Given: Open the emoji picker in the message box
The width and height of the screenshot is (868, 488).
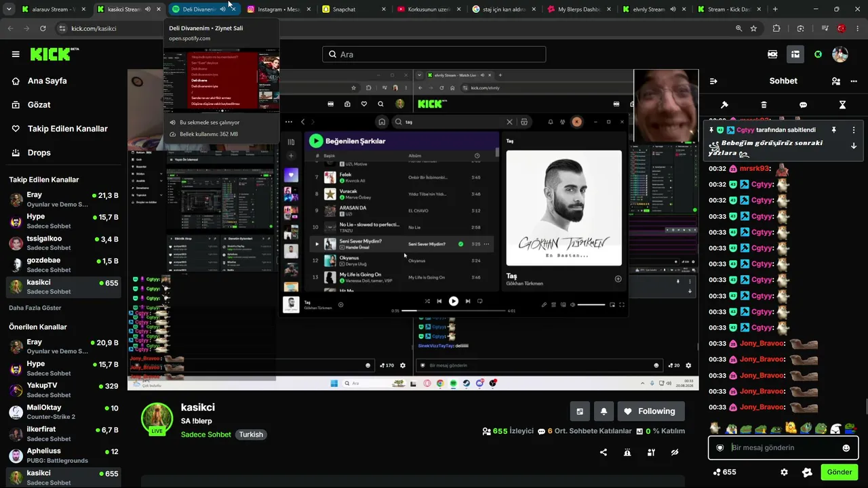Looking at the screenshot, I should [846, 448].
